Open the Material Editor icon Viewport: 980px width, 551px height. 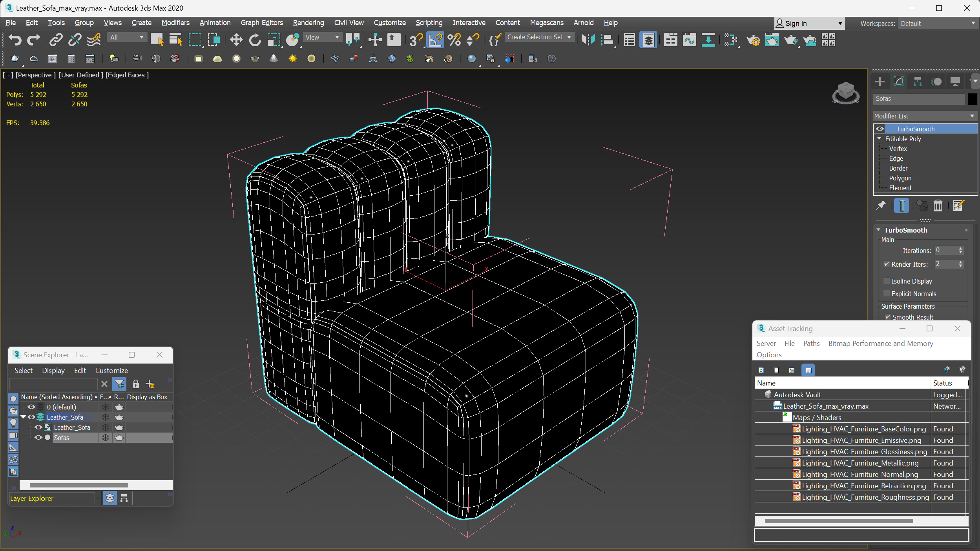730,40
